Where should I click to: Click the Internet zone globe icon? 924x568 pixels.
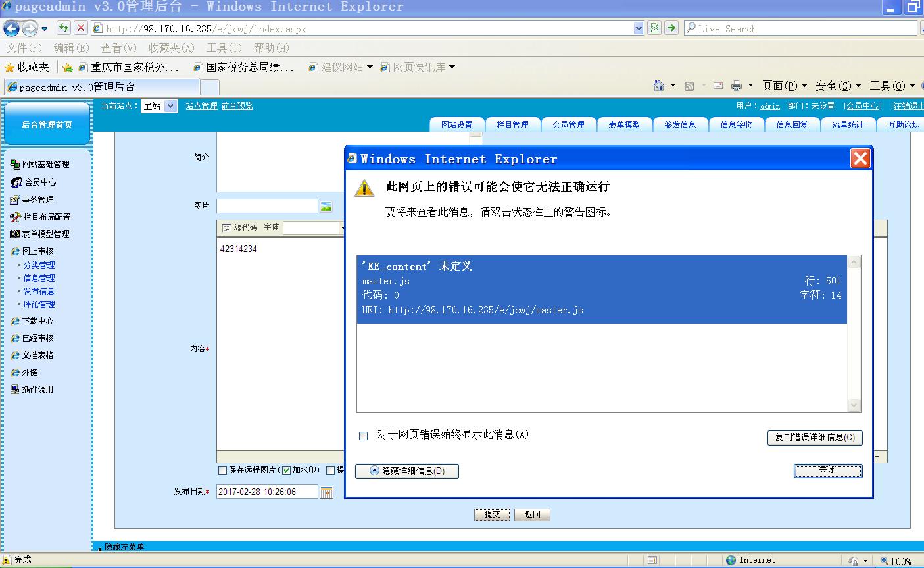(x=731, y=560)
